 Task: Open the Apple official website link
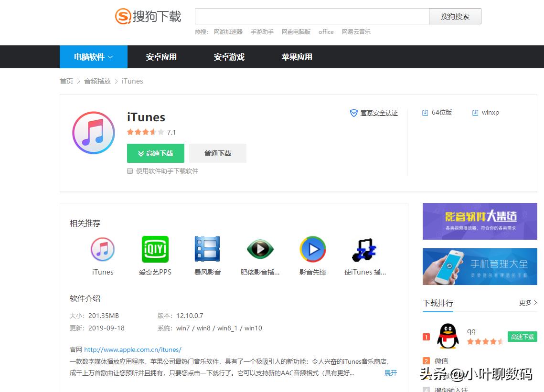[132, 350]
